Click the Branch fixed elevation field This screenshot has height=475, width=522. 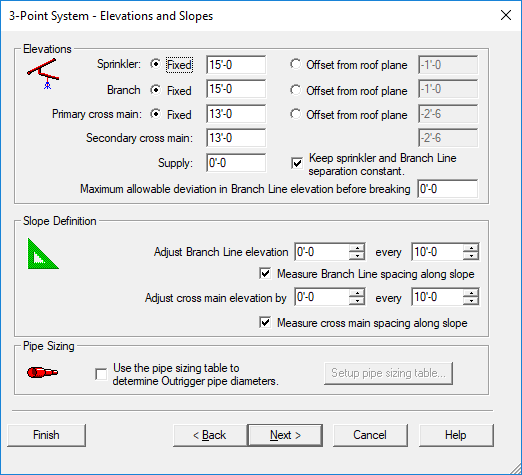click(x=236, y=89)
